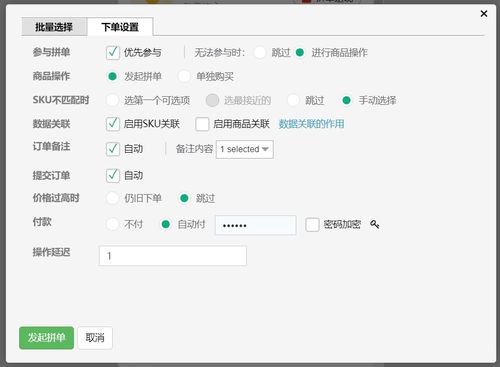Click the key icon beside 密码加密
500x367 pixels.
[x=375, y=224]
